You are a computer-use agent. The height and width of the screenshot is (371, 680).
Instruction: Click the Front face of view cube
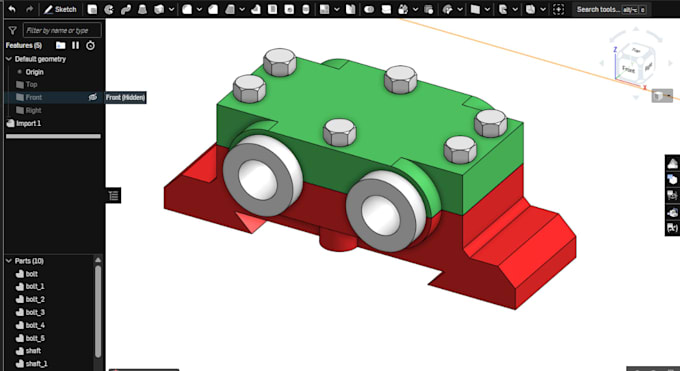628,69
